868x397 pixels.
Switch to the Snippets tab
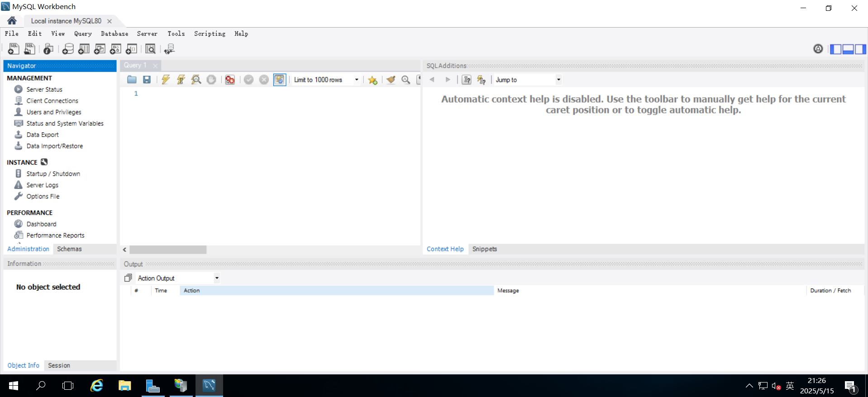[x=485, y=249]
